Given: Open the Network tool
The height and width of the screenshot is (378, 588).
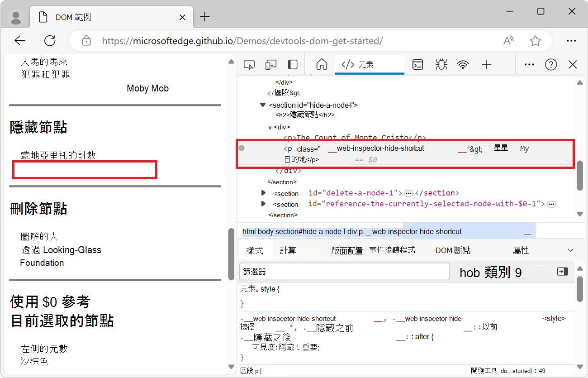Looking at the screenshot, I should click(x=463, y=65).
